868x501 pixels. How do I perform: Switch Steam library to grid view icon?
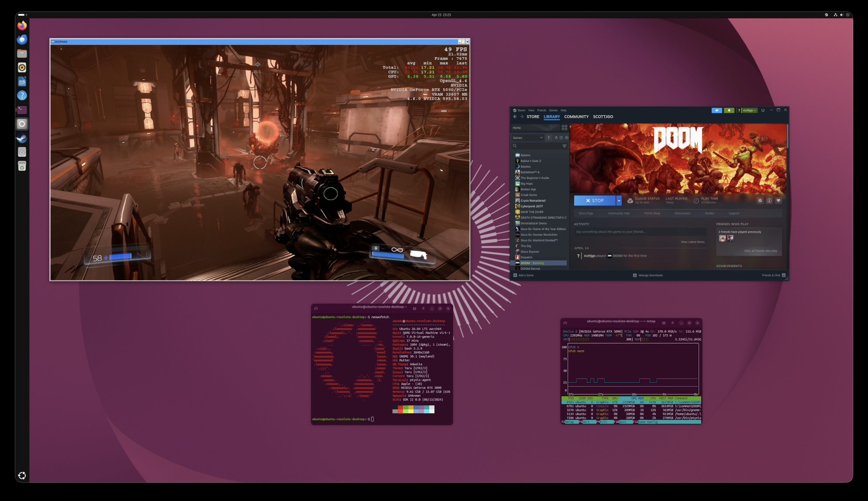coord(565,127)
